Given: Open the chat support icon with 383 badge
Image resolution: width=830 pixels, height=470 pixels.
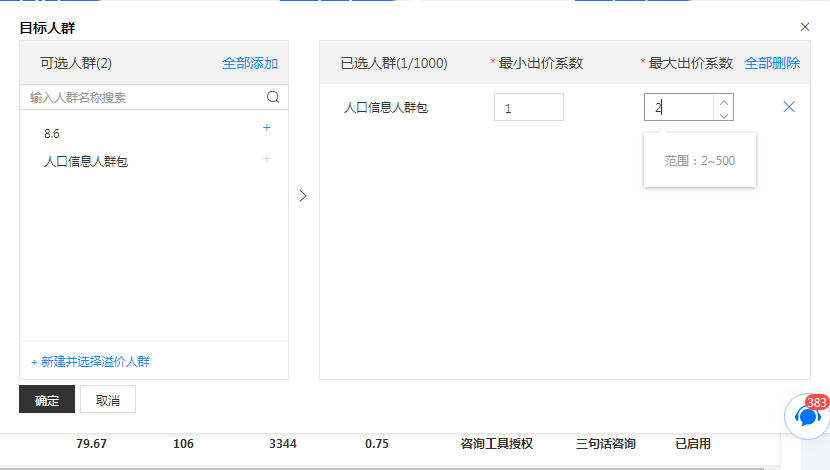Looking at the screenshot, I should tap(807, 416).
